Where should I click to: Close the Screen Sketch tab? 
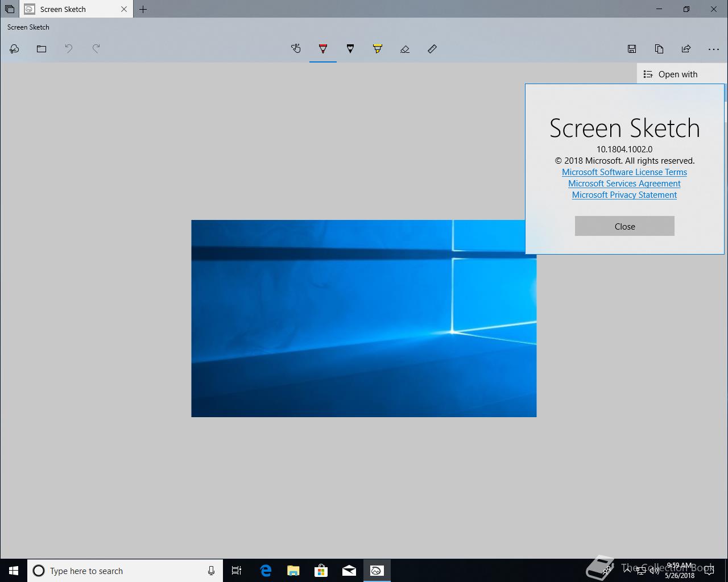124,9
